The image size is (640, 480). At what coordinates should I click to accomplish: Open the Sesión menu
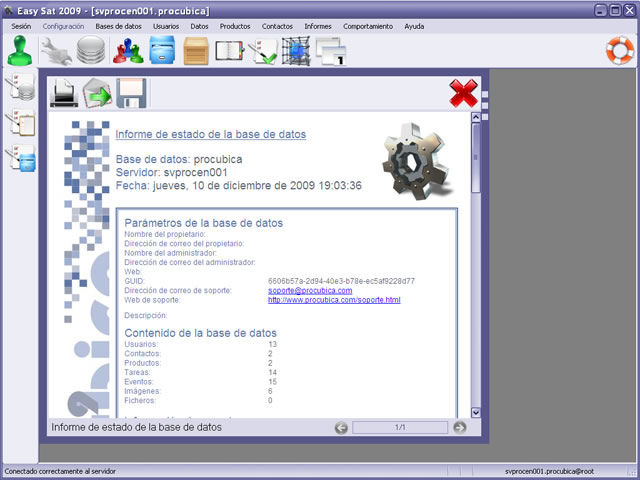[x=21, y=26]
